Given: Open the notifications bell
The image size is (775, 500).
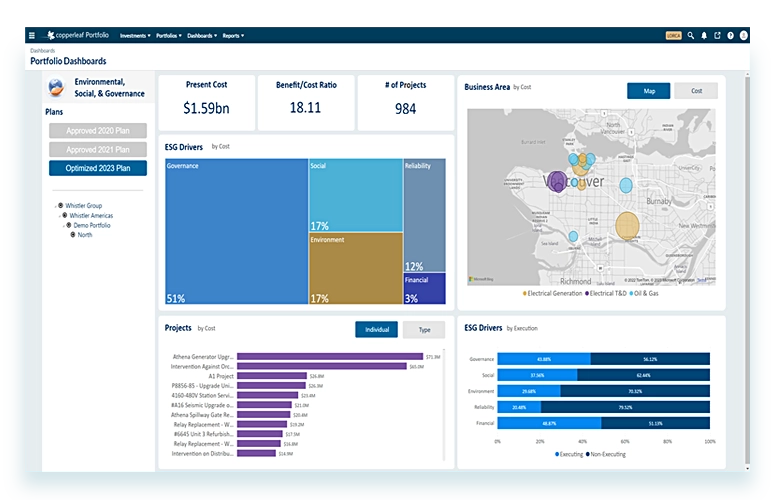Looking at the screenshot, I should pyautogui.click(x=704, y=35).
